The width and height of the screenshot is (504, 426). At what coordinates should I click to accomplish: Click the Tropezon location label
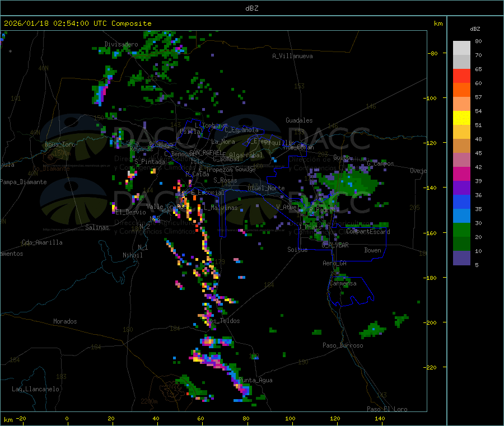pyautogui.click(x=219, y=169)
